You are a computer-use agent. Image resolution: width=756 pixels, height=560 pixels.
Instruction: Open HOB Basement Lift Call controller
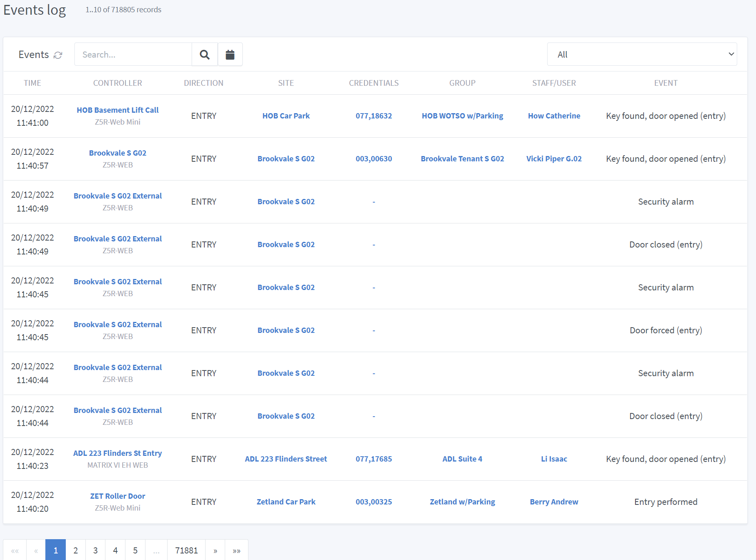pos(118,110)
